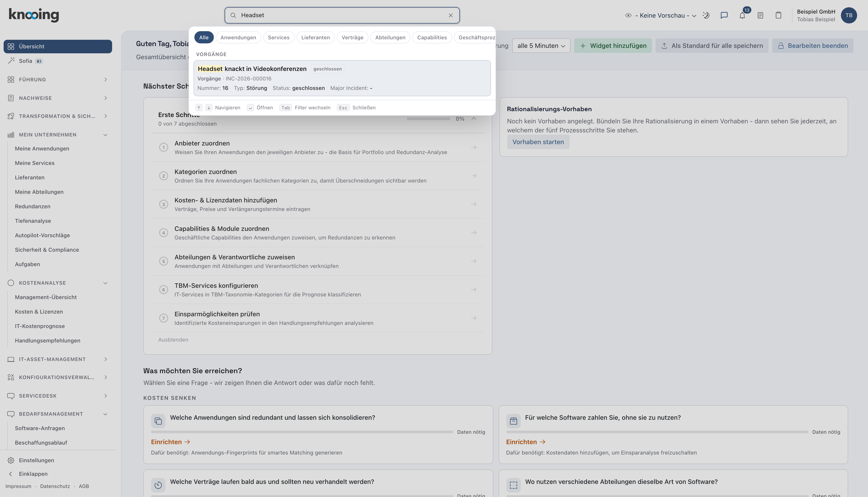Image resolution: width=868 pixels, height=497 pixels.
Task: Filter search results by Verträge
Action: coord(352,38)
